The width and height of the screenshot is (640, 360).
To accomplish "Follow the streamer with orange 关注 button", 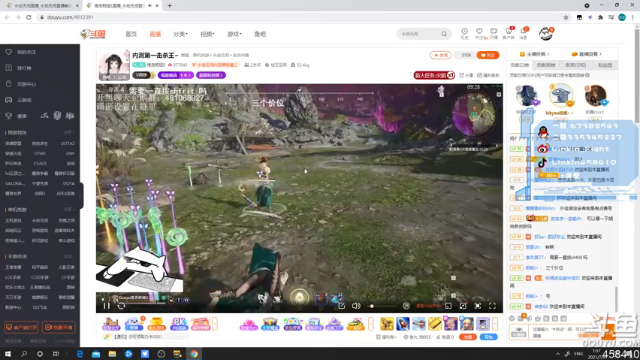I will click(488, 55).
